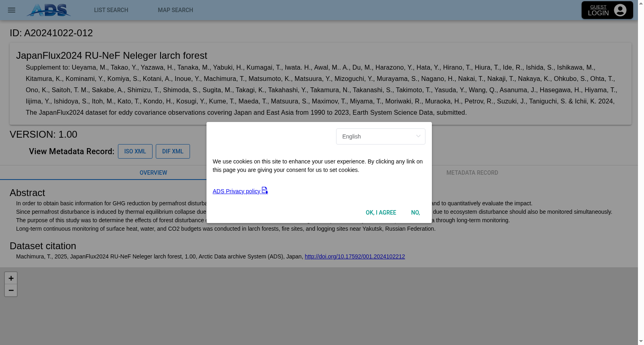Screen dimensions: 644x345
Task: Click the Guest Login button
Action: [x=607, y=10]
